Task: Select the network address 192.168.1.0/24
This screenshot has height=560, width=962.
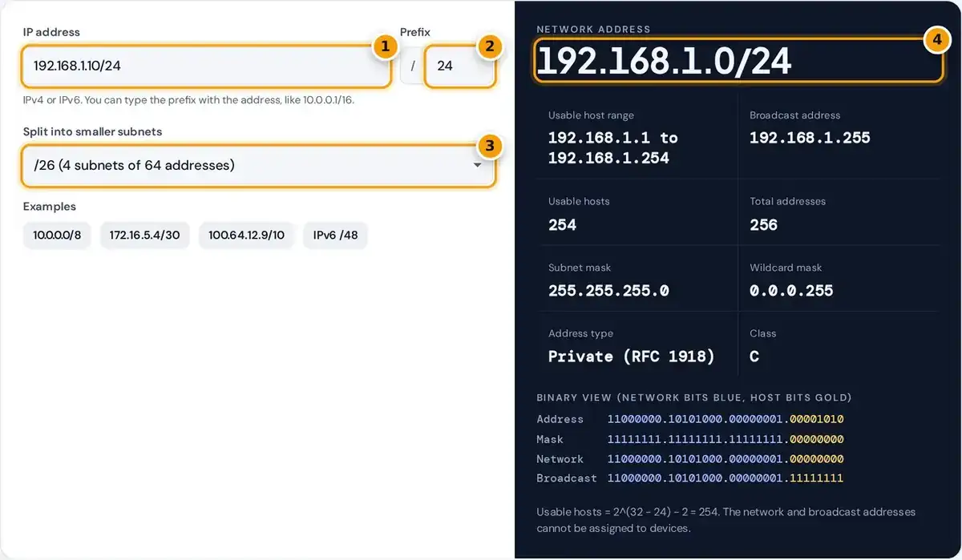Action: point(664,61)
